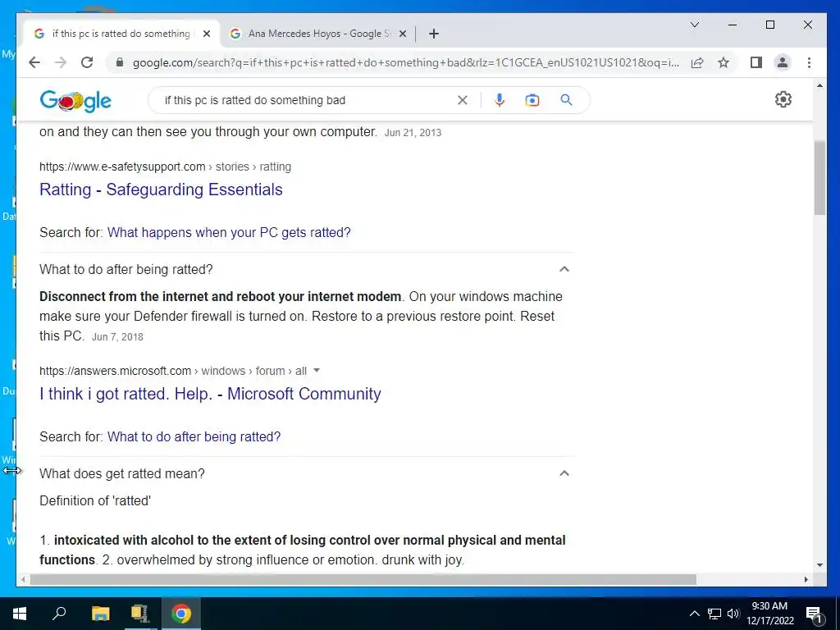Submit the search with the magnifier icon
The image size is (840, 630).
coord(566,100)
